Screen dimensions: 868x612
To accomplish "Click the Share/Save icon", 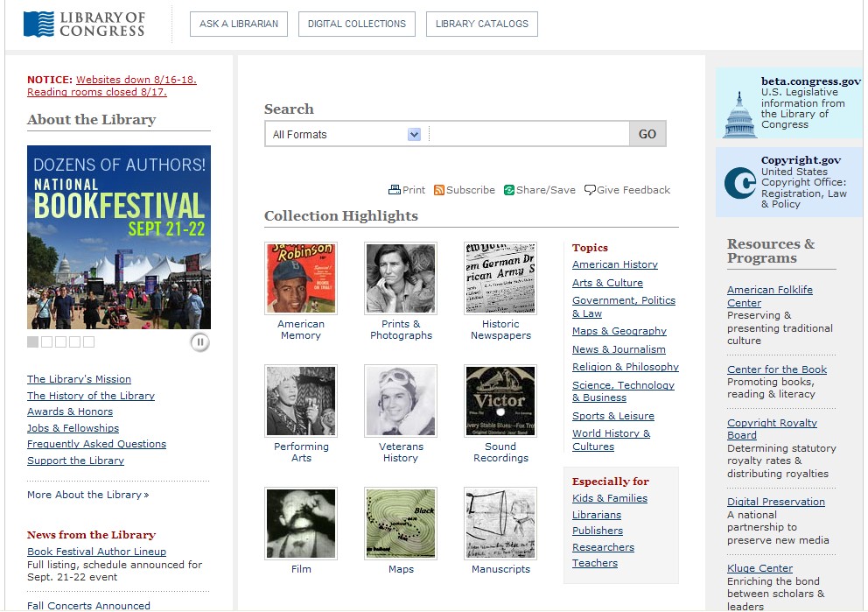I will click(x=508, y=190).
